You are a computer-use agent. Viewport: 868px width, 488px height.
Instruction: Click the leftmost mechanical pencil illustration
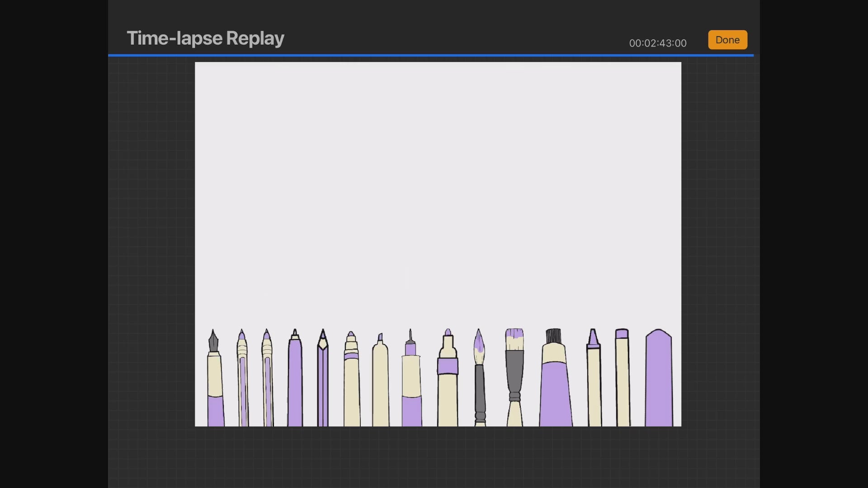point(242,380)
